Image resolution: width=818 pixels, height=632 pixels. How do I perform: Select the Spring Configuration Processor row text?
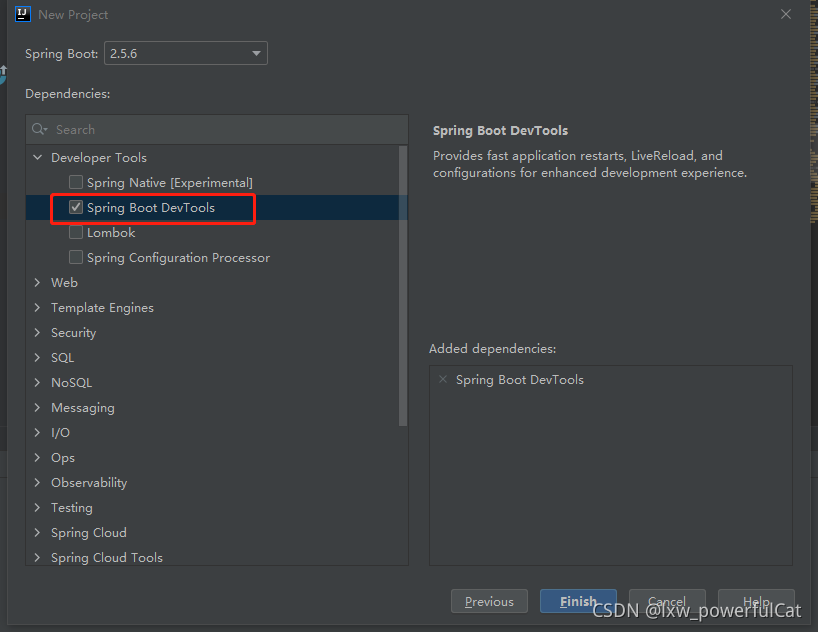[178, 258]
